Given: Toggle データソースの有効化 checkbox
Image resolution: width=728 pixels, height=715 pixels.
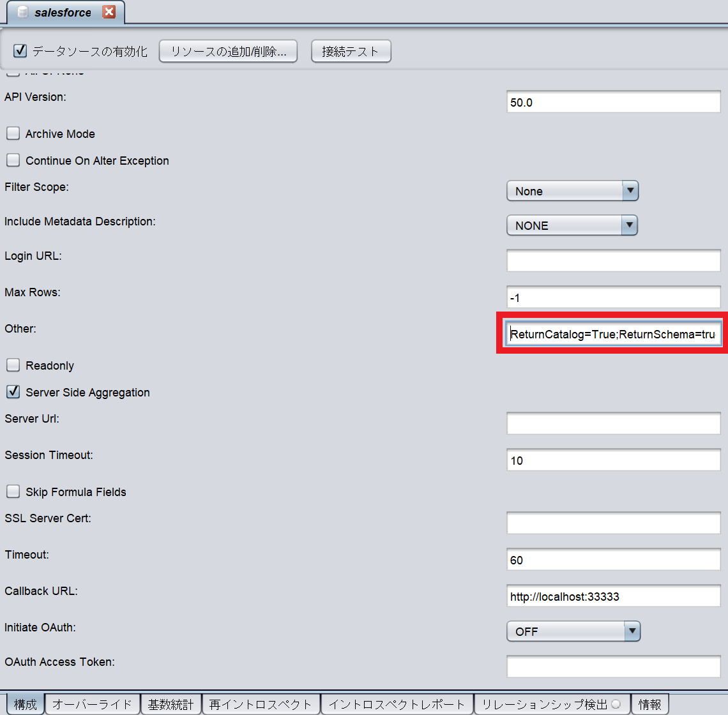Looking at the screenshot, I should coord(20,50).
